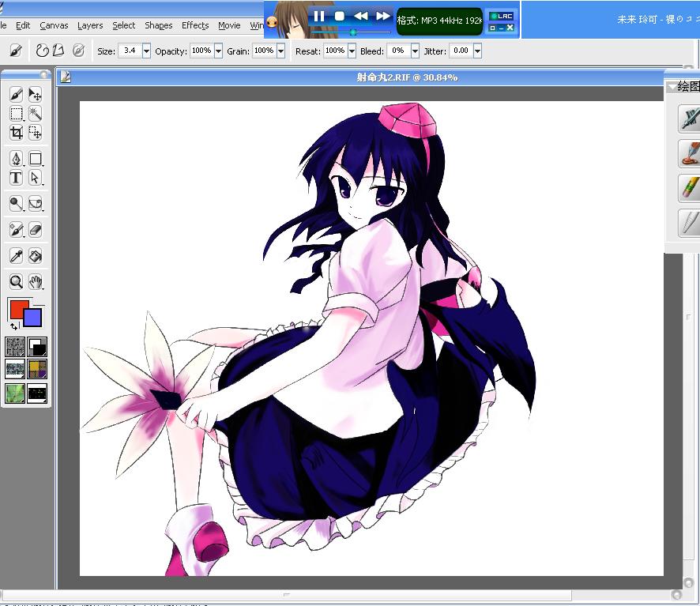Select the Eraser tool
700x606 pixels.
point(35,230)
